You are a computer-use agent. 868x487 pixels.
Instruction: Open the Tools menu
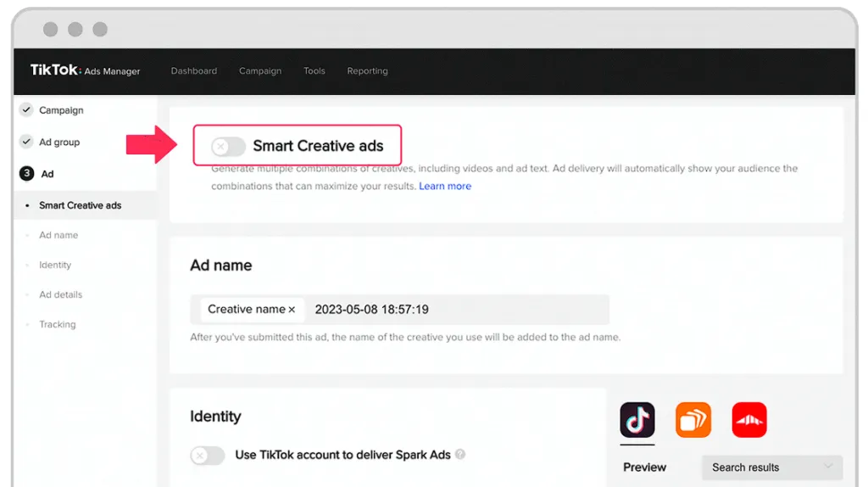click(x=314, y=71)
